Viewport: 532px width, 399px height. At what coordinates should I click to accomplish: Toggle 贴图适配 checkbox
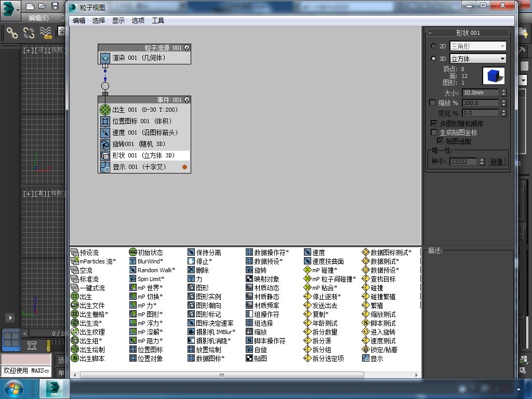click(x=440, y=141)
